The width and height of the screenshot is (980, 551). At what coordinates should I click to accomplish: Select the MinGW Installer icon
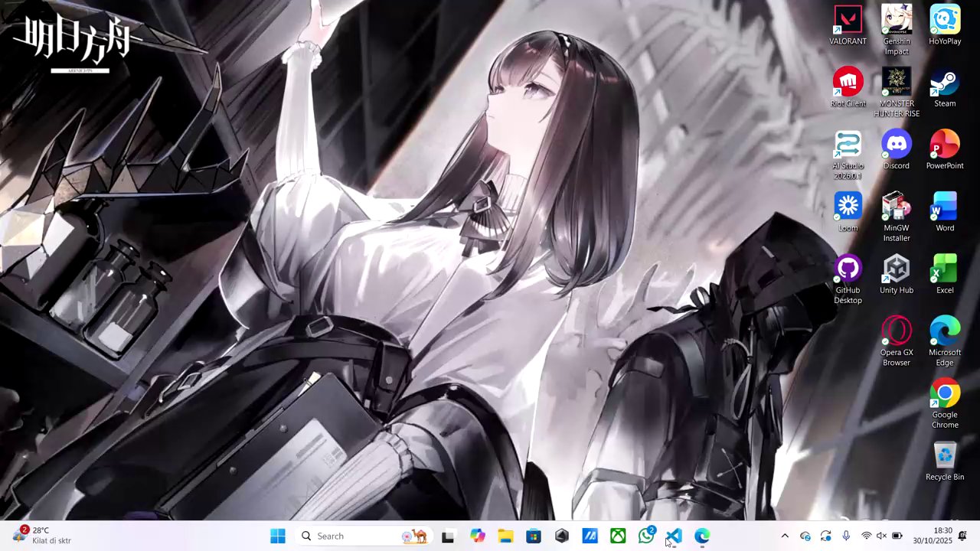coord(897,217)
